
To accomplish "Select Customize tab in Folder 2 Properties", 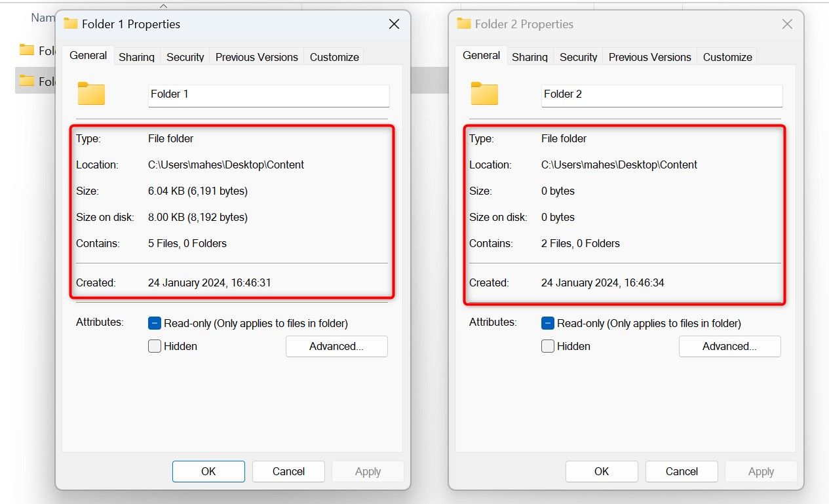I will (727, 57).
